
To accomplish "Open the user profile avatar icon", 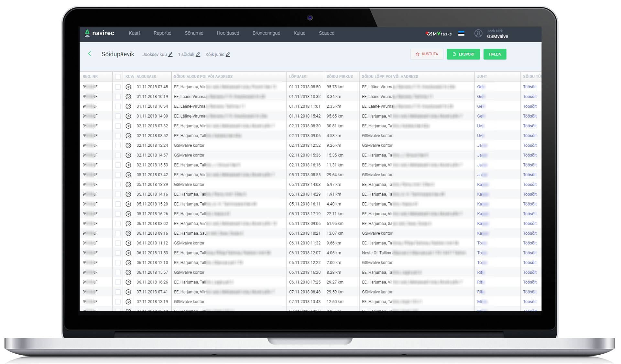I will [478, 33].
